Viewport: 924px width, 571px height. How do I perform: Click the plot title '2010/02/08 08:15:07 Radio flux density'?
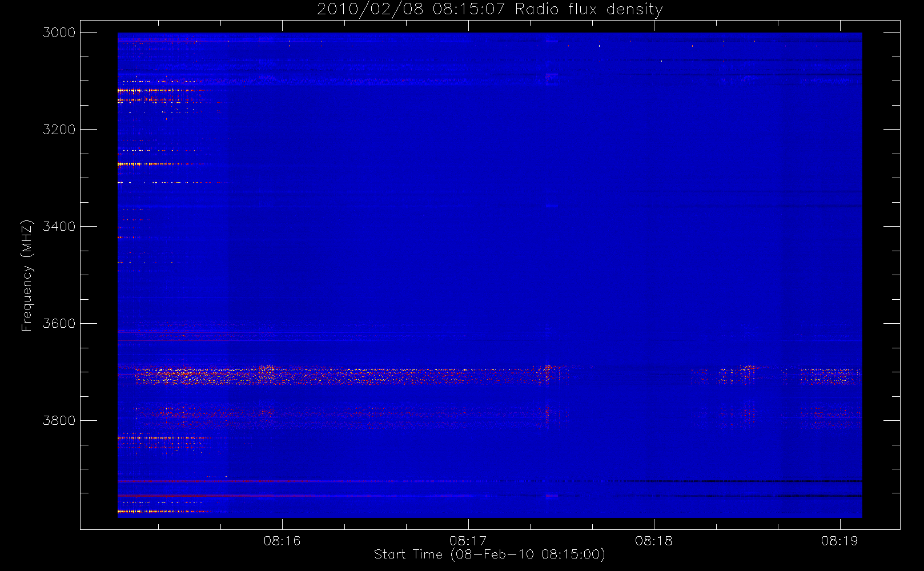tap(490, 10)
